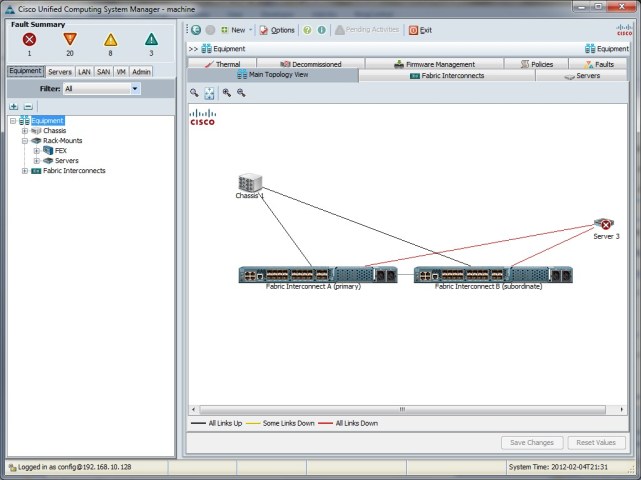Click the Some Links Down legend label
641x480 pixels.
289,423
